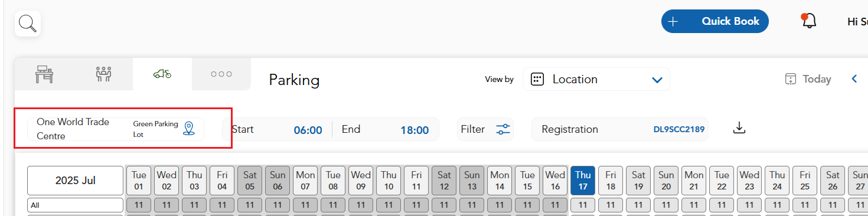Select Thu 17 in the calendar

point(583,181)
